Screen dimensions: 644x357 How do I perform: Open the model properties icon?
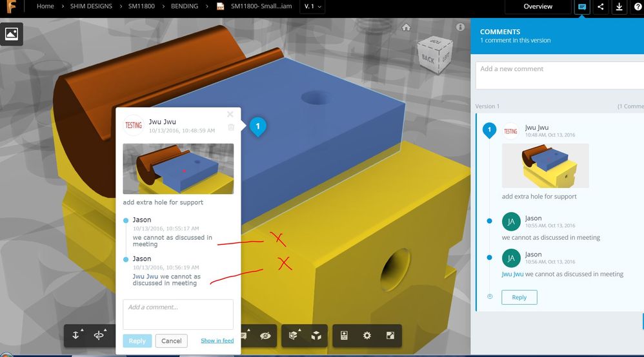(344, 336)
